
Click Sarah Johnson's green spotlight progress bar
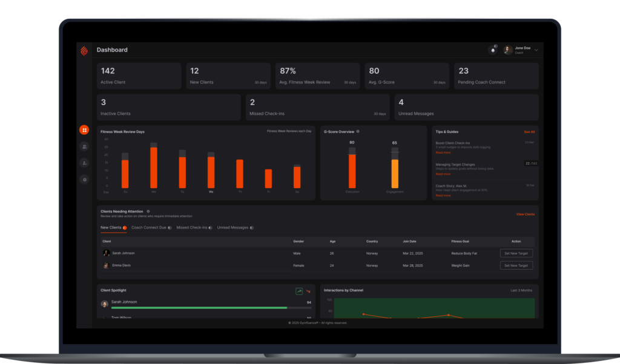tap(200, 308)
